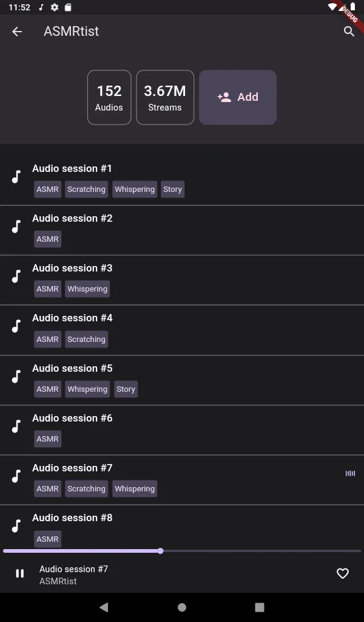The height and width of the screenshot is (622, 364).
Task: Tap the playing equalizer indicator on Audio session #7
Action: (x=350, y=473)
